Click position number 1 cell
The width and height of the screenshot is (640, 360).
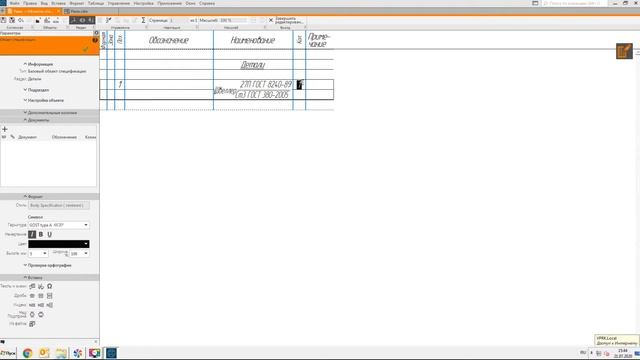click(x=120, y=84)
